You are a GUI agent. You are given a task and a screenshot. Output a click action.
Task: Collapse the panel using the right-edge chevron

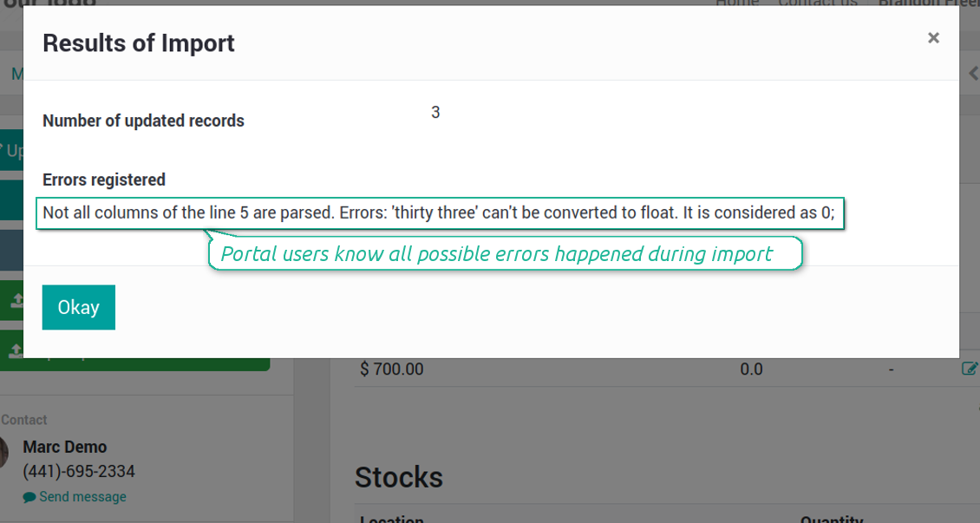point(975,74)
